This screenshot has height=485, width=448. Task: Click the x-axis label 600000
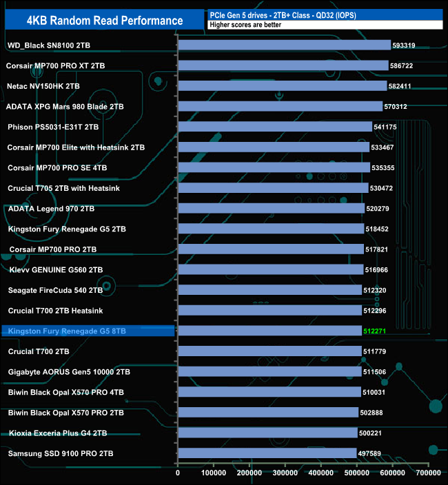click(x=392, y=473)
